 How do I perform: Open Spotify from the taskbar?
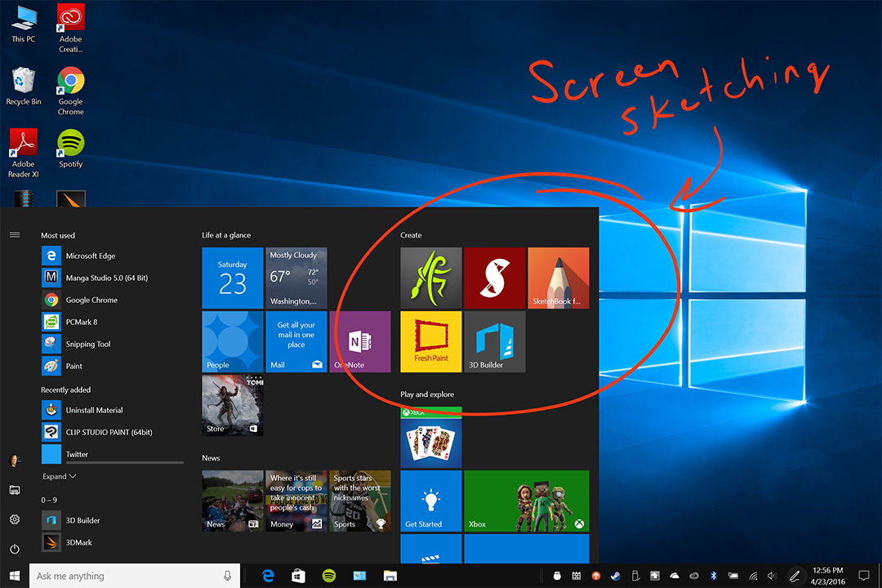pos(329,576)
